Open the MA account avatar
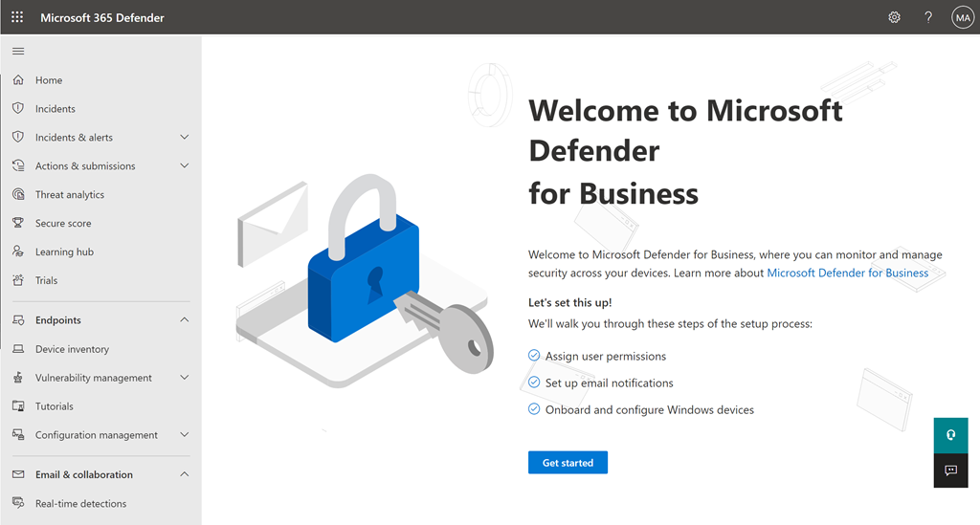This screenshot has width=980, height=525. pyautogui.click(x=962, y=17)
